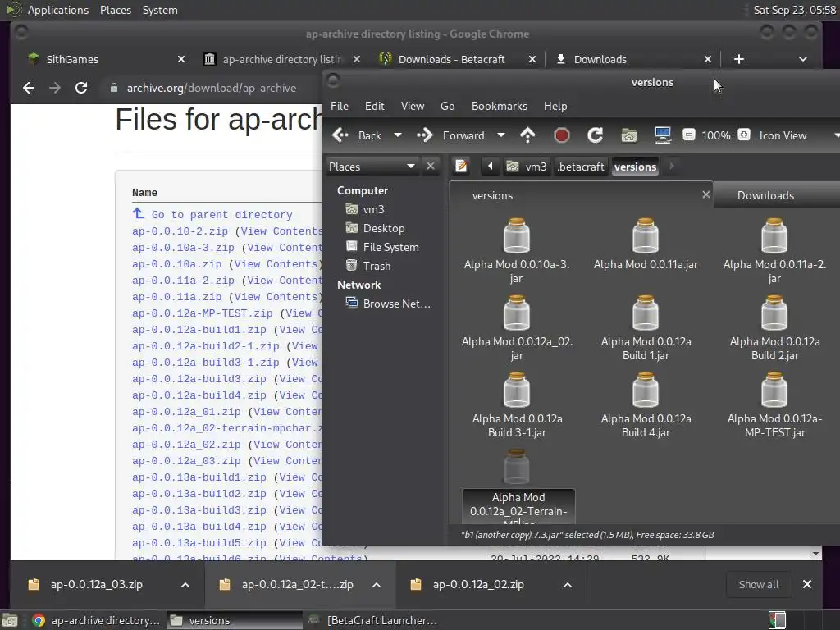Zoom in with the plus icon
The image size is (840, 630).
point(744,135)
